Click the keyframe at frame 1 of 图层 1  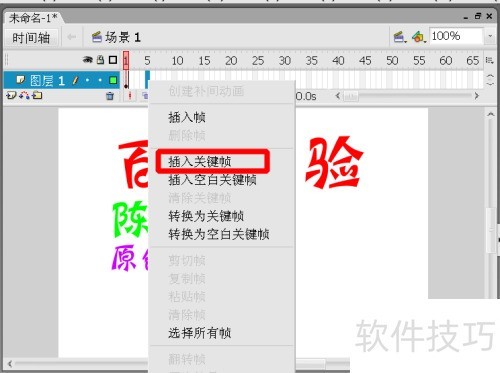126,80
